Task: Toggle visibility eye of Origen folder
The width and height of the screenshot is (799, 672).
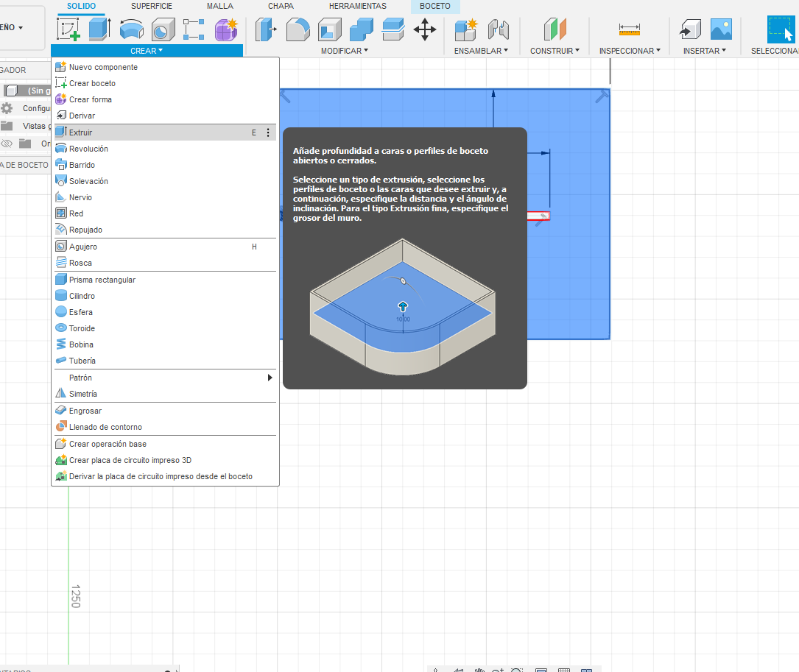Action: (x=7, y=144)
